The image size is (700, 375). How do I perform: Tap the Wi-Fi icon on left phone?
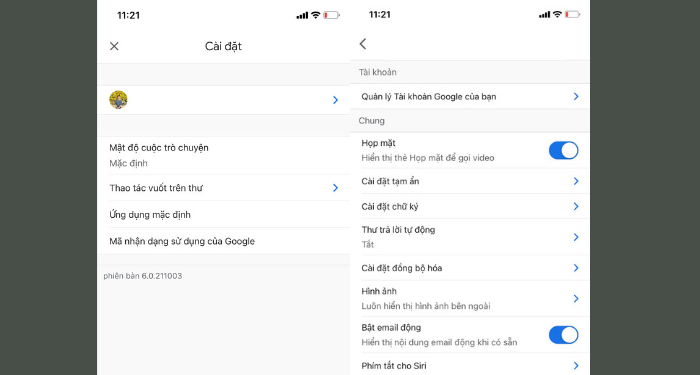tap(316, 15)
